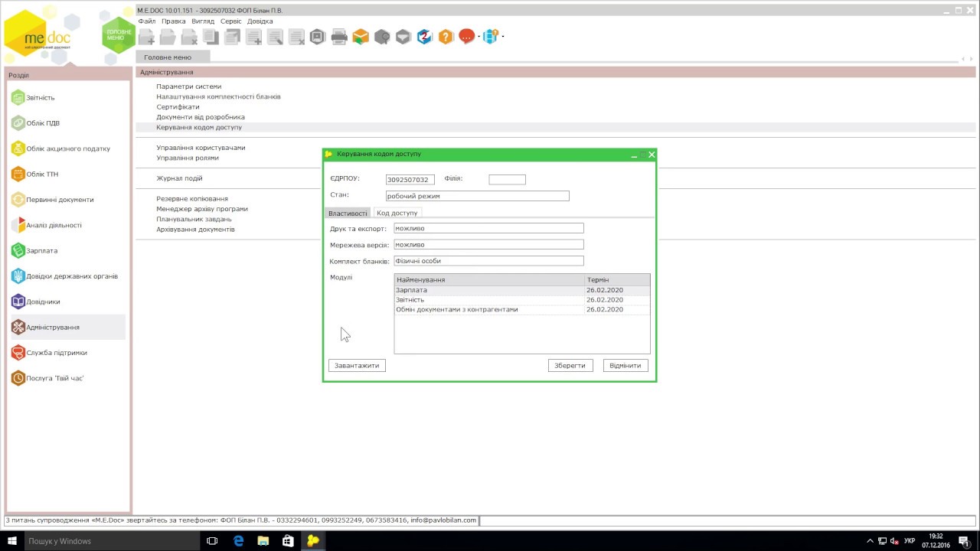The image size is (980, 551).
Task: Select Обмін документами з контрагентами row
Action: pos(522,310)
